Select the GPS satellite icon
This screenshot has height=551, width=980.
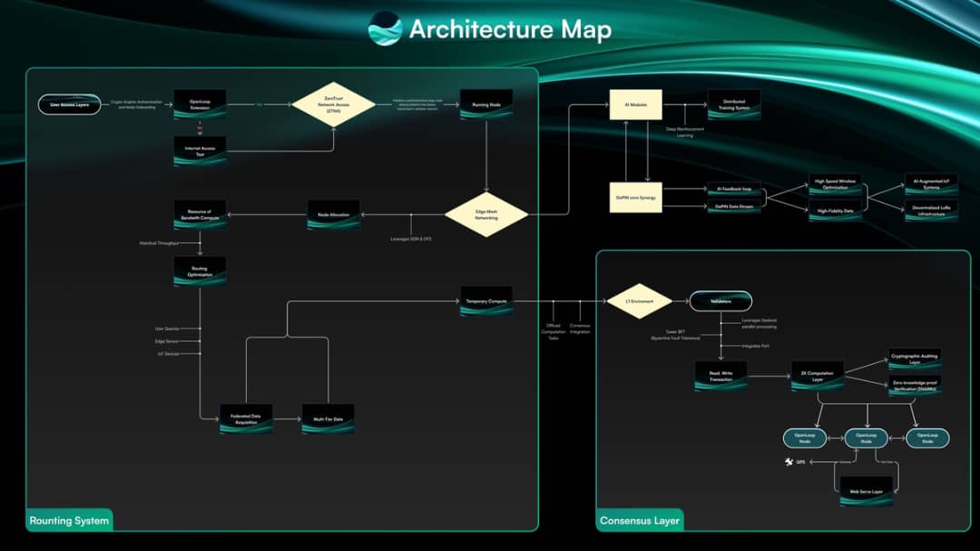pyautogui.click(x=788, y=462)
